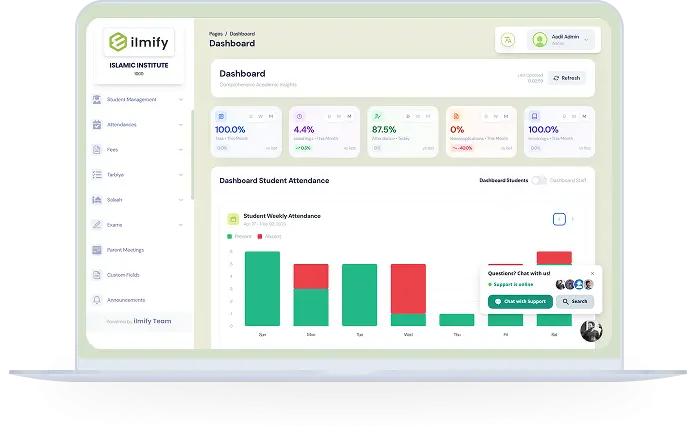Click the Student Weekly Attendance calendar icon
Viewport: 697px width, 434px height.
point(233,219)
